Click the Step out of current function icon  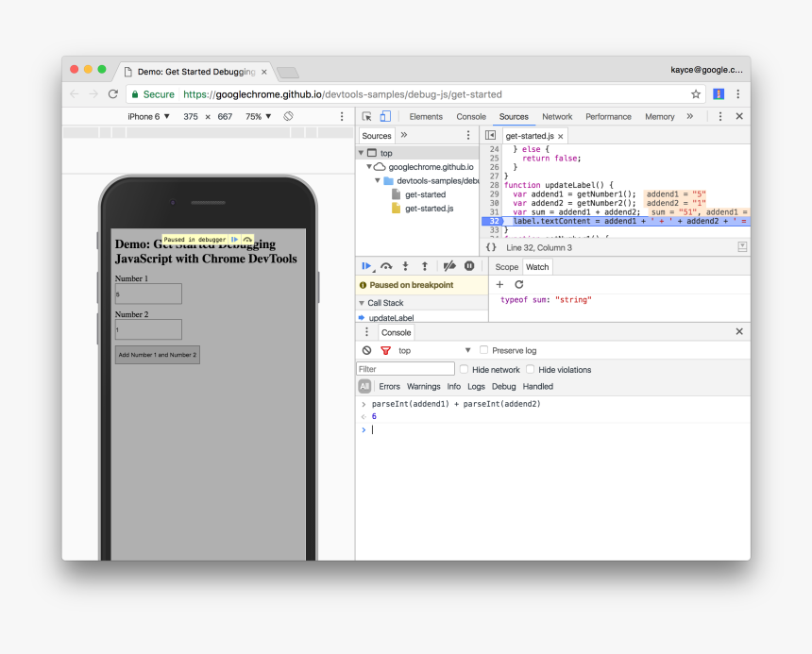[x=427, y=266]
